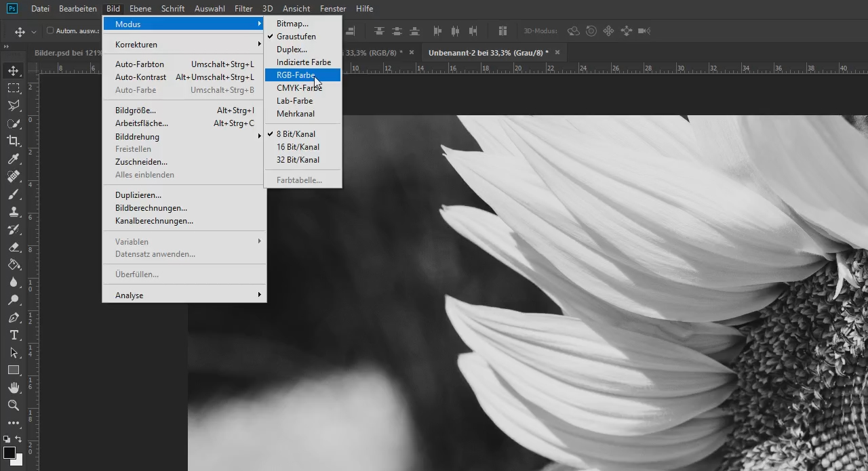This screenshot has height=471, width=868.
Task: Select the Path Selection tool
Action: (13, 353)
